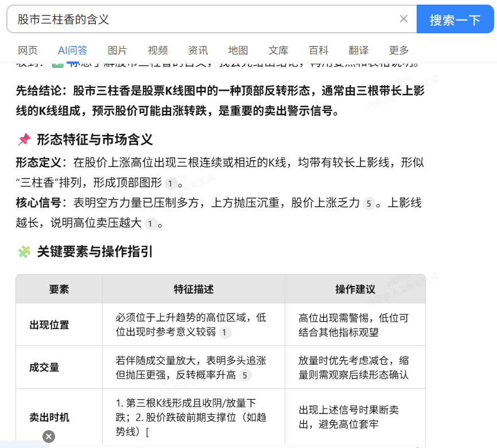
Task: Click the 成交量 row label
Action: (44, 368)
